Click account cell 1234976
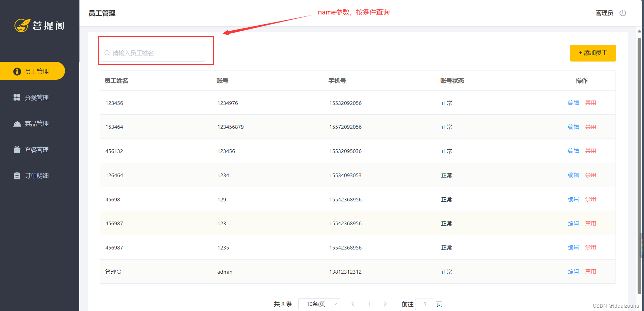Screen dimensions: 644x311 (x=228, y=103)
